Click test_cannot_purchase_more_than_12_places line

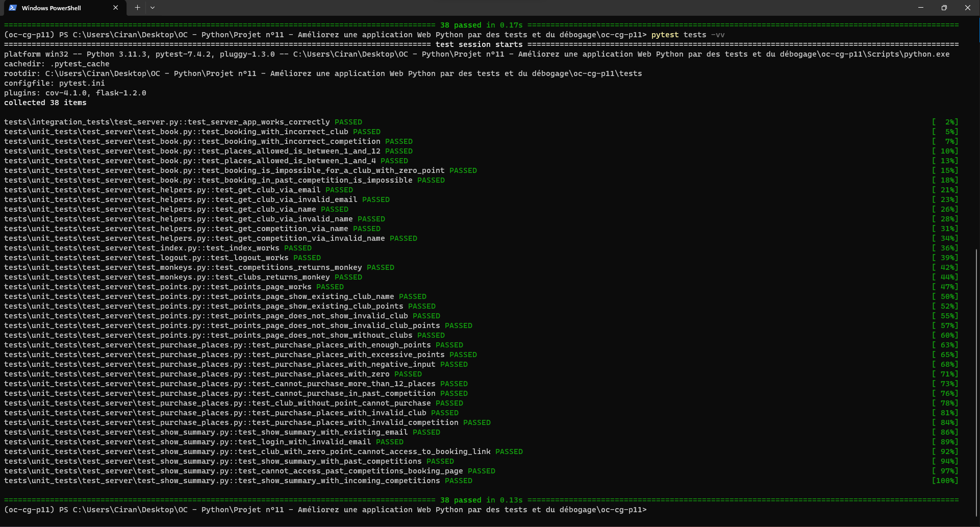[x=236, y=384]
